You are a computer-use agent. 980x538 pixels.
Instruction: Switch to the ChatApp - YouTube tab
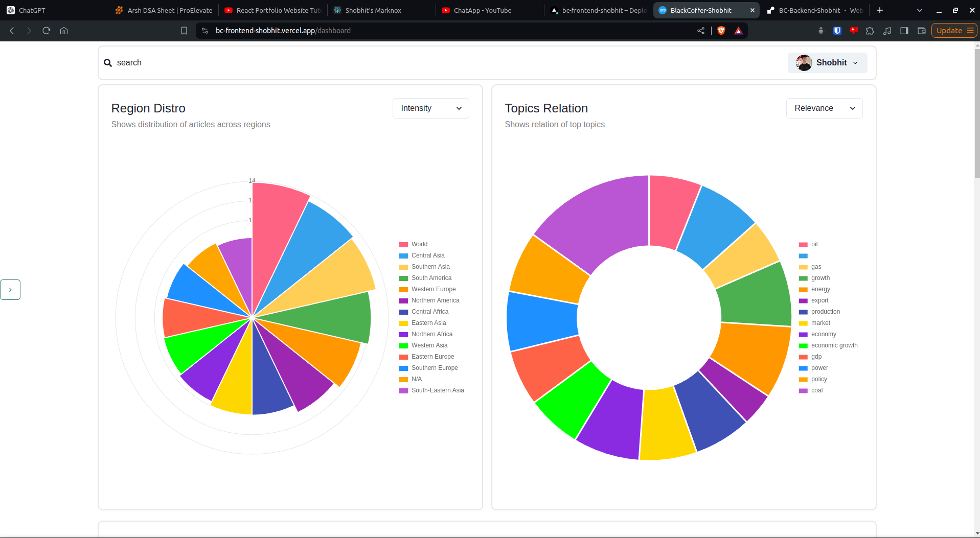pyautogui.click(x=482, y=10)
